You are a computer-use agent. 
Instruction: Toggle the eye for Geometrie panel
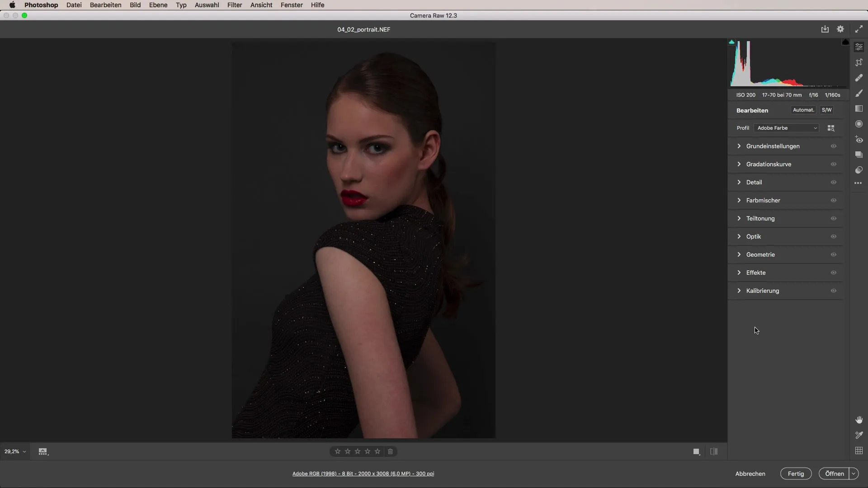tap(834, 254)
